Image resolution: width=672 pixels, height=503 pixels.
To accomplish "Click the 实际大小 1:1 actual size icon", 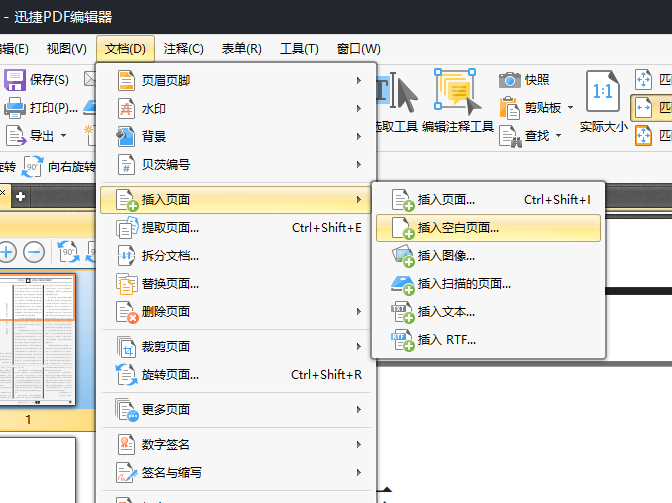I will point(603,92).
